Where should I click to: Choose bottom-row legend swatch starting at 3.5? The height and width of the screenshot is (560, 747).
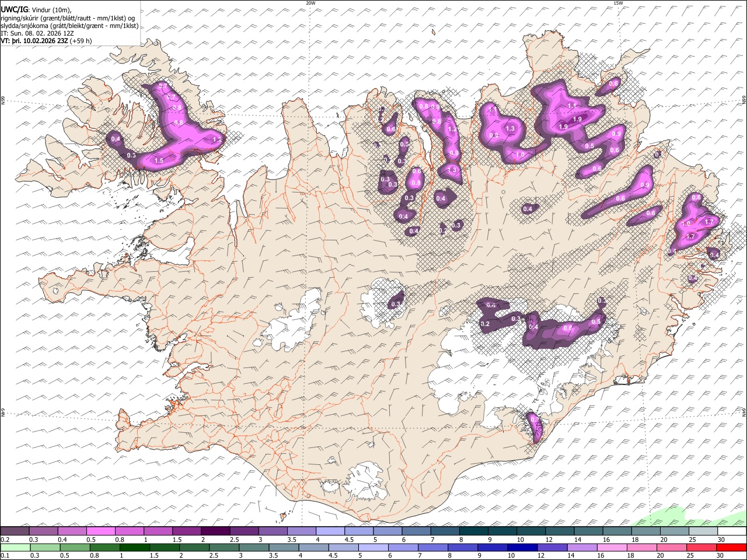pos(284,548)
